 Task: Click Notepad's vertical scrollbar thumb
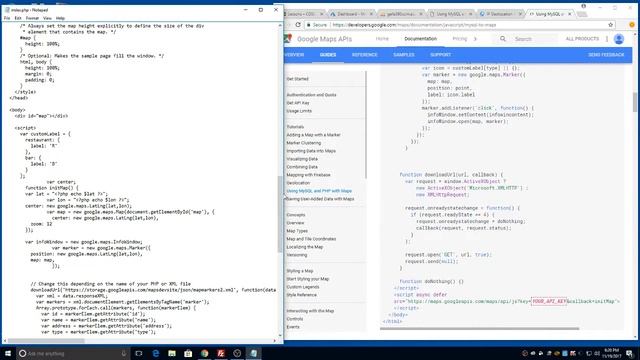(x=280, y=214)
